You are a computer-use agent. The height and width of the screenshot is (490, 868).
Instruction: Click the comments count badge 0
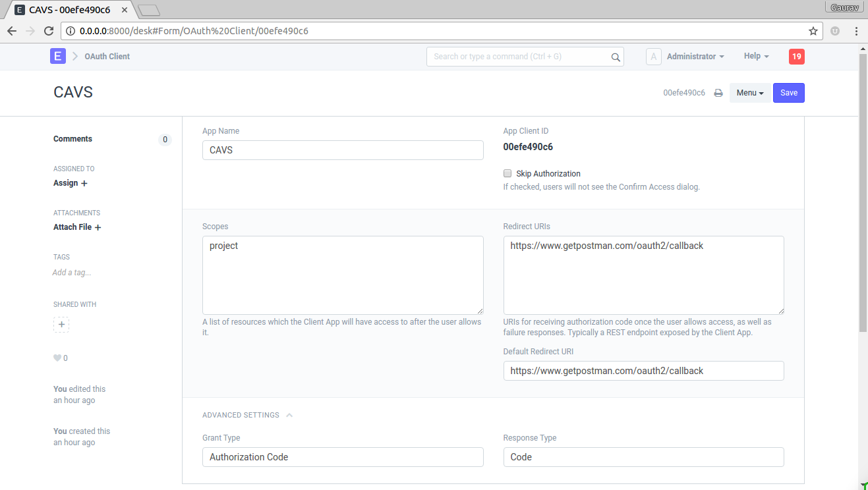pos(165,140)
